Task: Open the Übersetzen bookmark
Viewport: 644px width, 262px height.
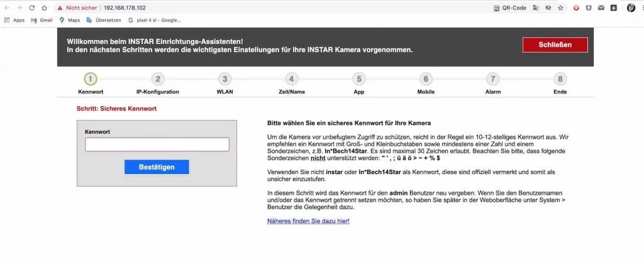Action: coord(104,20)
